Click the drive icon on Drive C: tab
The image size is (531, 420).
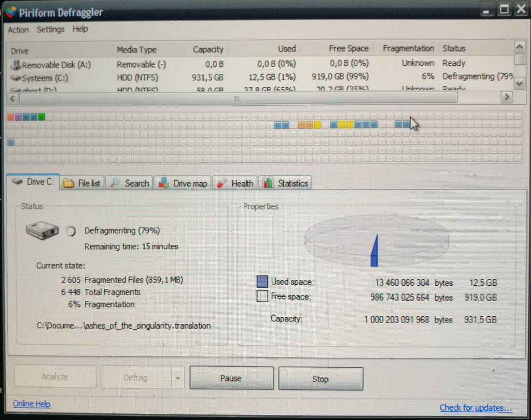(x=17, y=181)
